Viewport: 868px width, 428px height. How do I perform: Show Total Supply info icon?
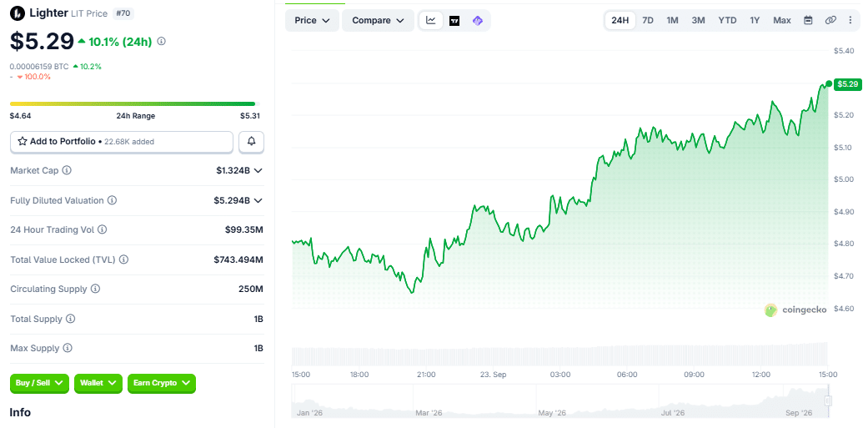point(70,319)
